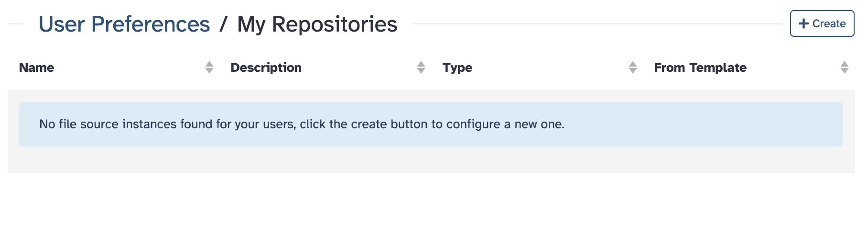Screen dimensions: 868x225
Task: Click the "No file source instances found" message
Action: click(x=302, y=124)
